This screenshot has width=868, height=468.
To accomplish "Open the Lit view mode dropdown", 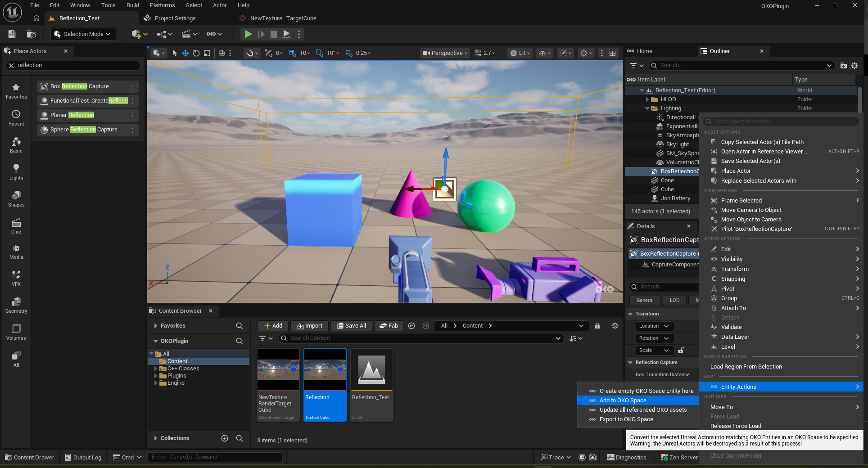I will coord(520,53).
